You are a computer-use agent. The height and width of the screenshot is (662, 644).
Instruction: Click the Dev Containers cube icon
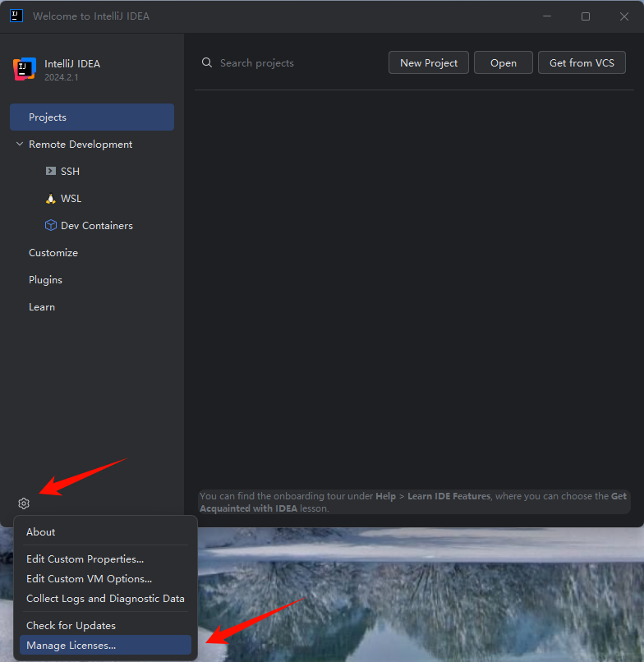[x=51, y=225]
